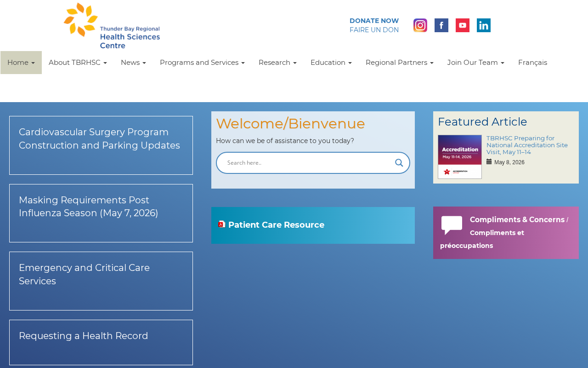The image size is (588, 368).
Task: Open the Instagram social icon
Action: click(x=420, y=25)
